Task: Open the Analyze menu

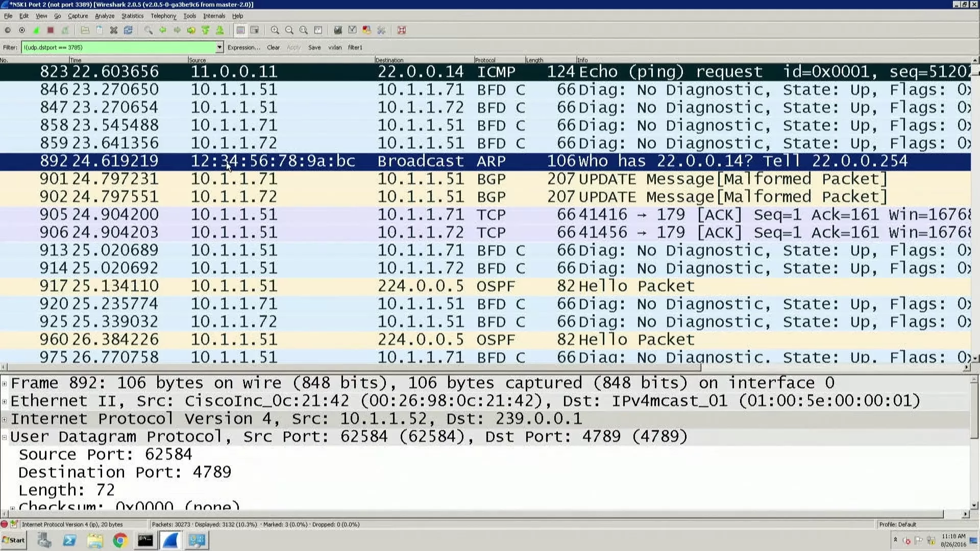Action: (105, 16)
